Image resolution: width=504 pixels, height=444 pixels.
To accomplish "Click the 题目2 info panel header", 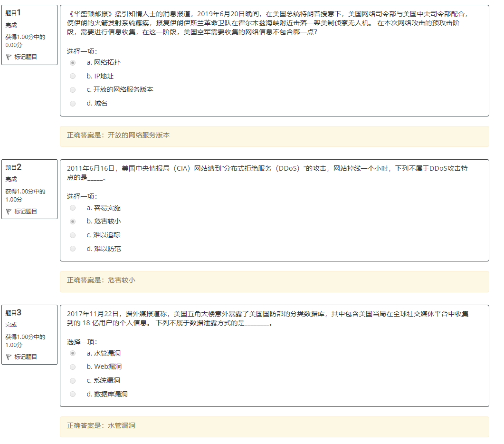I will [13, 167].
